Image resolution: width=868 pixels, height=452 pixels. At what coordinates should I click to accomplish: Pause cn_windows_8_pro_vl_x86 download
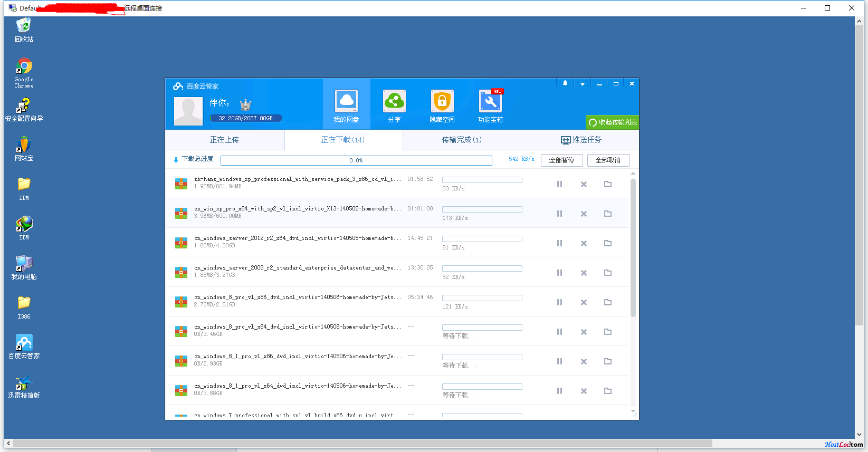pyautogui.click(x=559, y=302)
